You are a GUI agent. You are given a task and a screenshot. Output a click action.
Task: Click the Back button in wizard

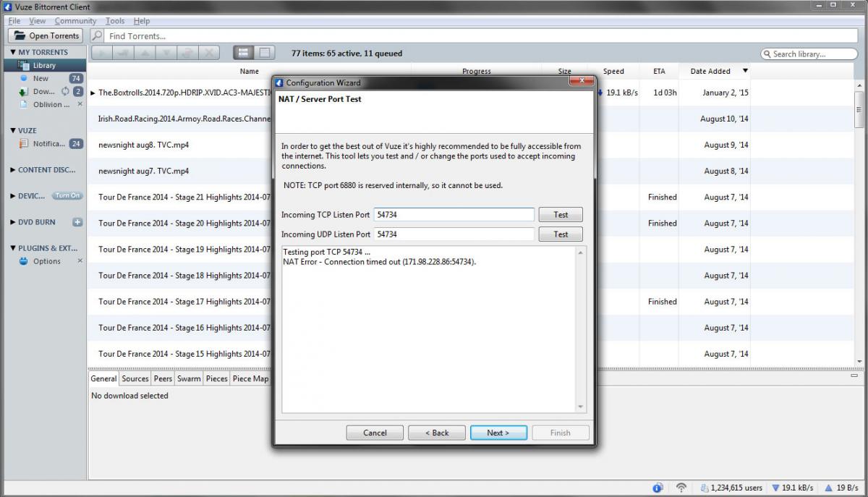click(437, 433)
